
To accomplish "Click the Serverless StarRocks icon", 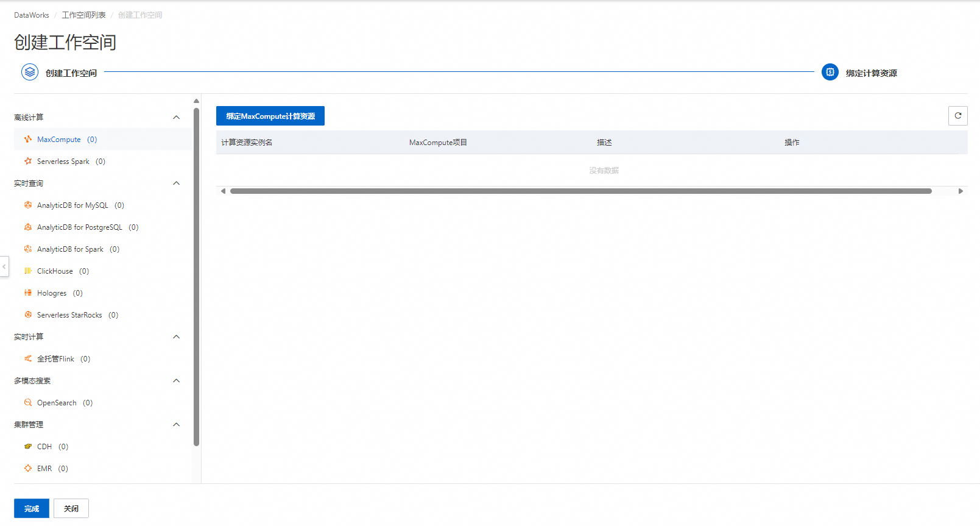I will (28, 315).
